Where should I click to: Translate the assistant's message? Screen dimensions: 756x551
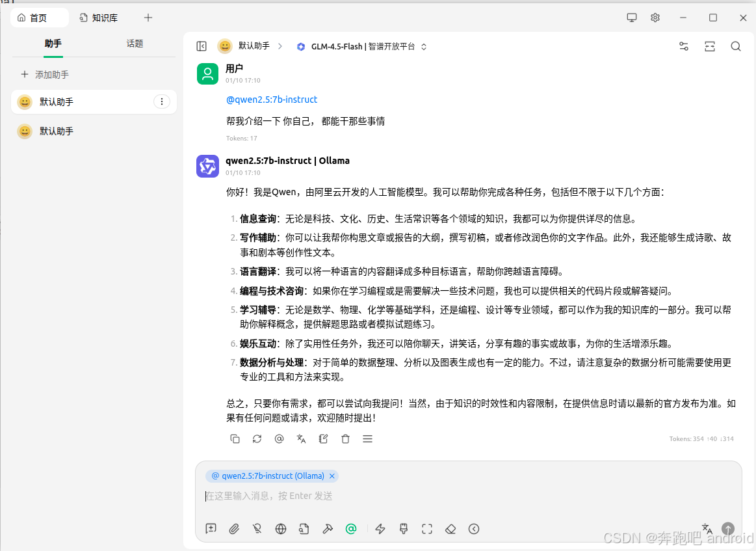[301, 438]
